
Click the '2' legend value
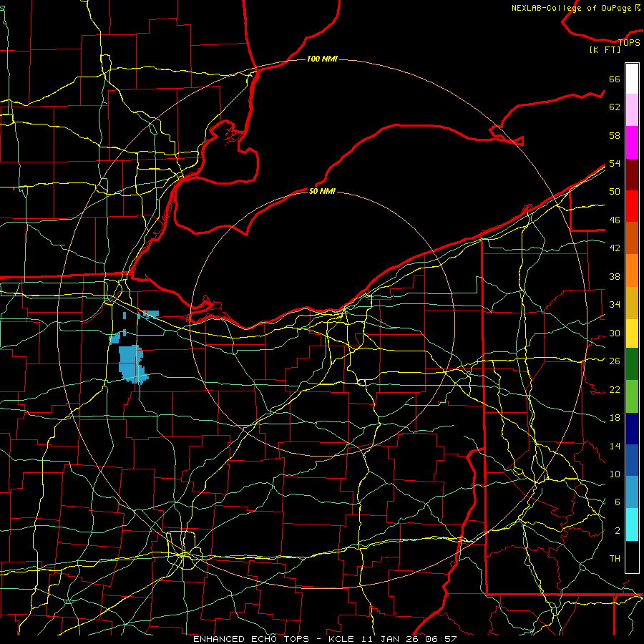click(x=617, y=531)
